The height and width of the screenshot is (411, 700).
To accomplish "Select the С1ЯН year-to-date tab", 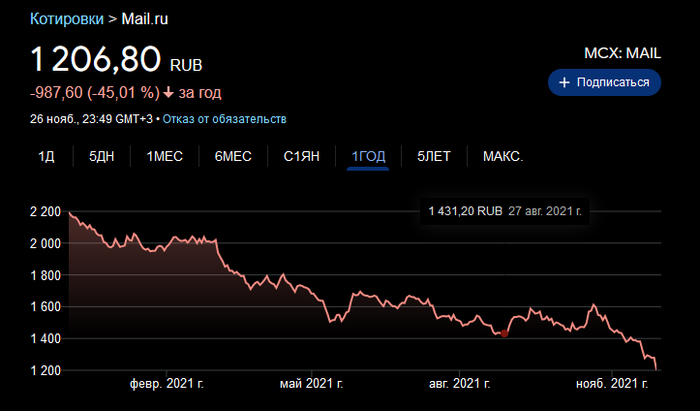I will pyautogui.click(x=301, y=157).
